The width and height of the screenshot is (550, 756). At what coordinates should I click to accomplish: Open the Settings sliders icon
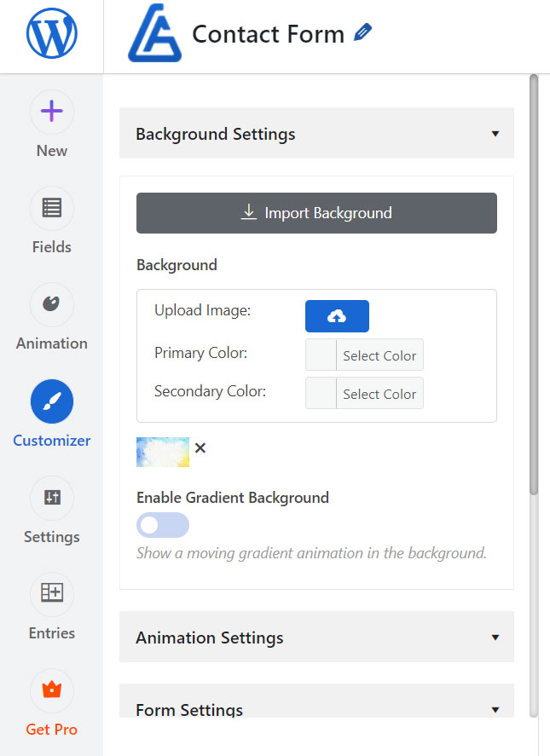51,498
